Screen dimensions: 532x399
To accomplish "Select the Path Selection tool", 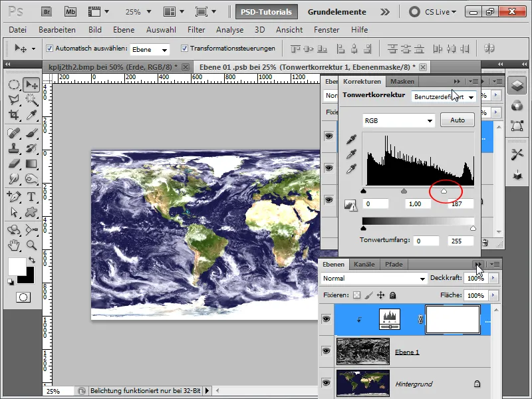I will coord(13,212).
